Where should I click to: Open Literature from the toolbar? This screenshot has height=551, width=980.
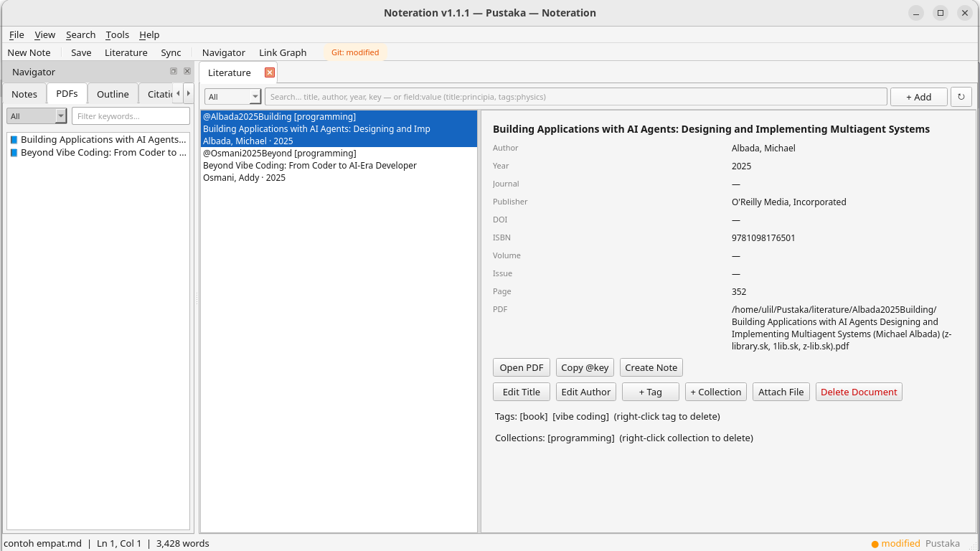(126, 52)
